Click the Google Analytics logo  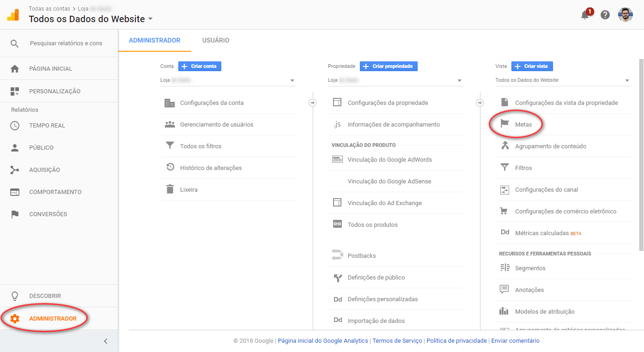pos(13,14)
